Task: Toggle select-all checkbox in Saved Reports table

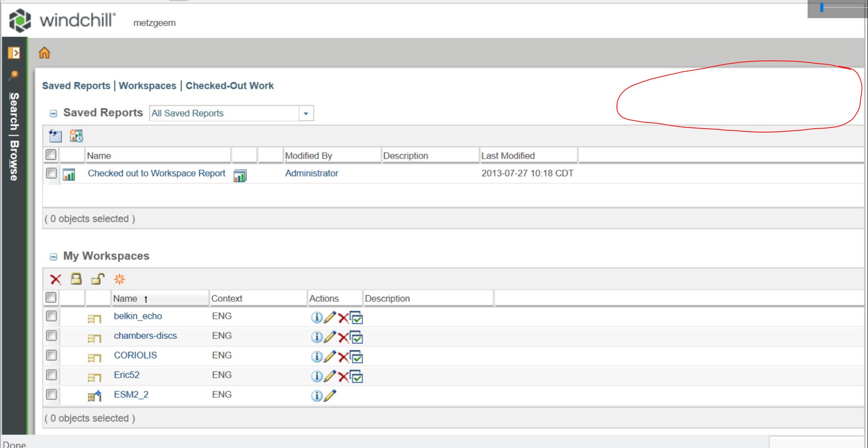Action: tap(51, 155)
